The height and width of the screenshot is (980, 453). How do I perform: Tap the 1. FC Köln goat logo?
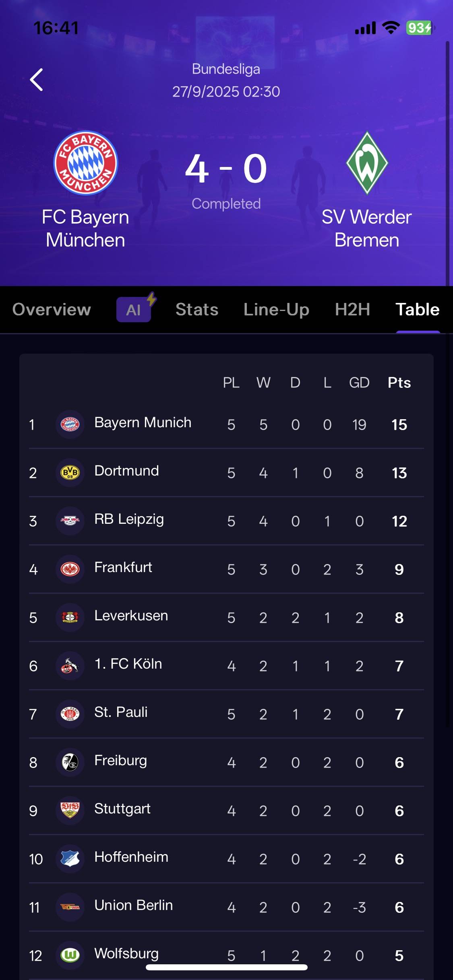pyautogui.click(x=70, y=665)
